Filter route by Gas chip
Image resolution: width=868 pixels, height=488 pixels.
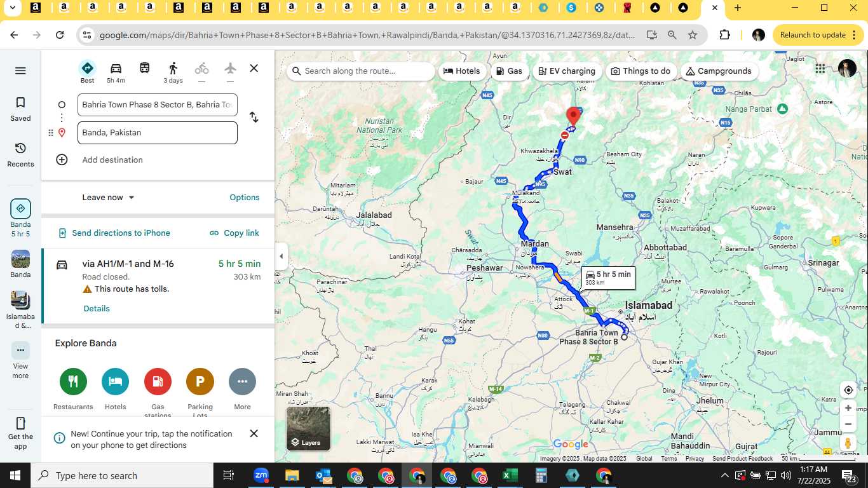509,71
